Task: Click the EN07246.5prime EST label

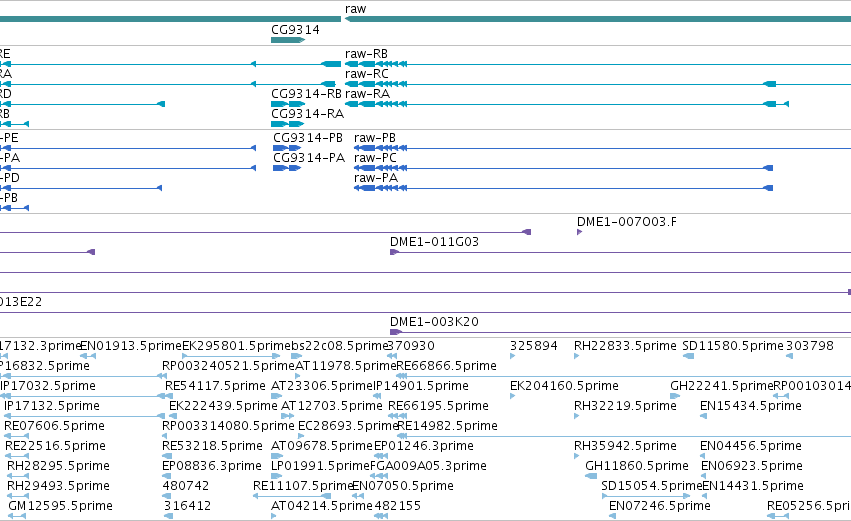Action: click(660, 506)
